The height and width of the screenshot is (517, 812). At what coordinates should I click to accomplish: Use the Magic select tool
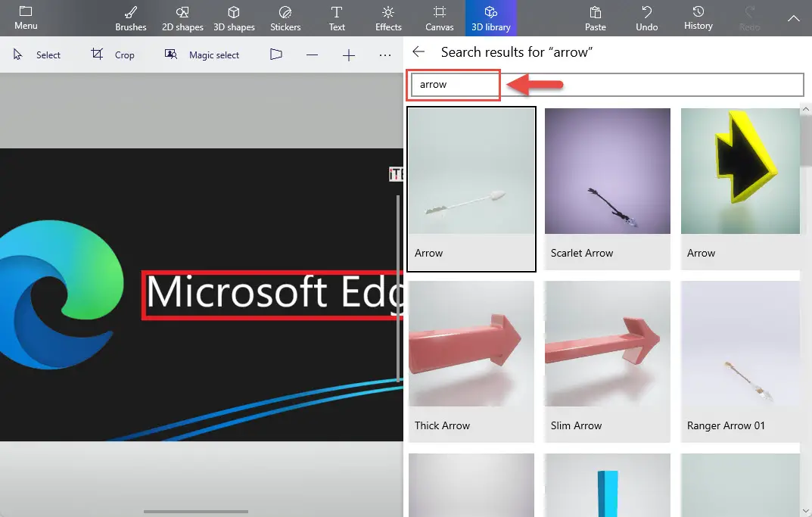(x=202, y=54)
